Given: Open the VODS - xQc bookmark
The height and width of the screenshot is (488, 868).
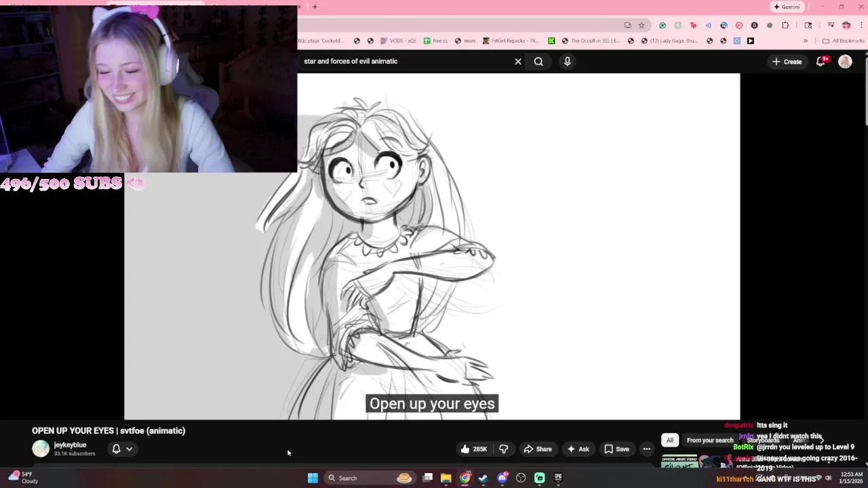Looking at the screenshot, I should [399, 41].
